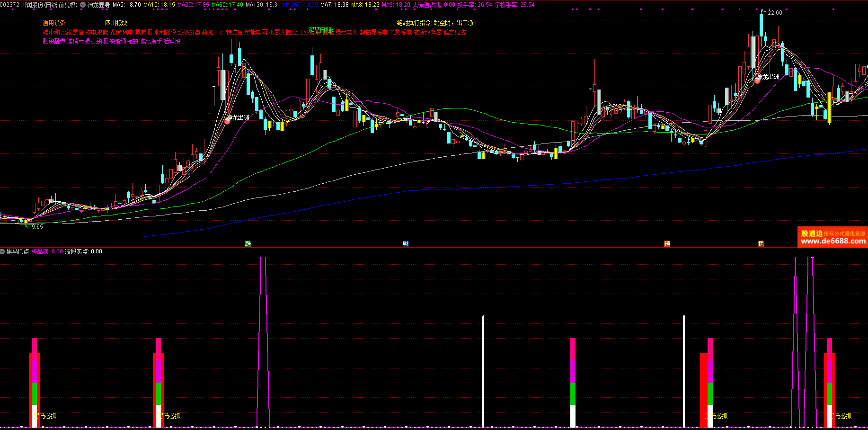Click the orange 预 forecast event marker
The image size is (868, 430).
tap(667, 243)
